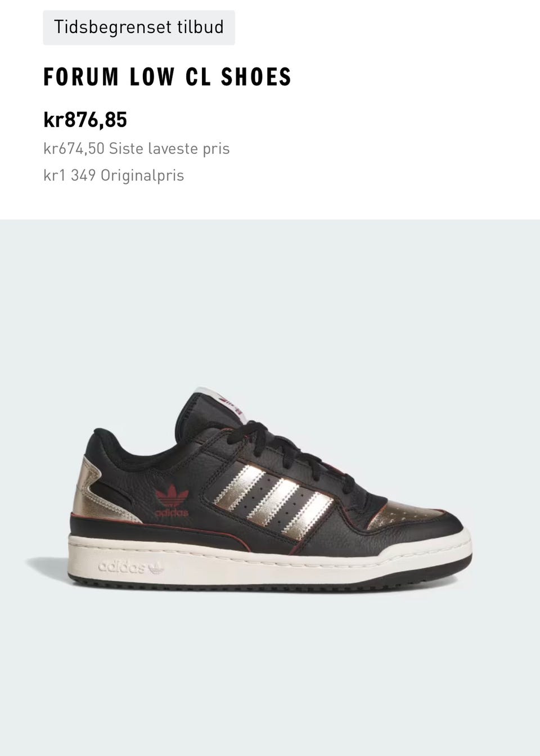Viewport: 540px width, 756px height.
Task: Click the kr674,50 Siste laveste pris text
Action: tap(137, 149)
